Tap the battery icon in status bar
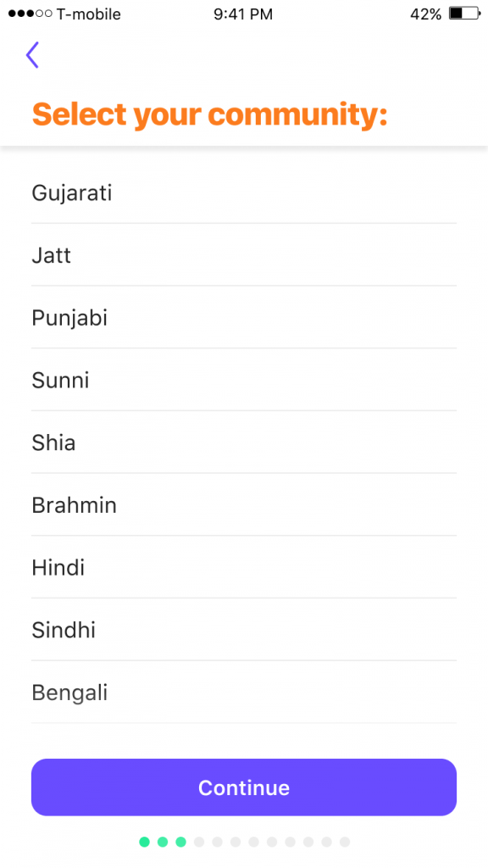This screenshot has height=868, width=488. click(465, 14)
